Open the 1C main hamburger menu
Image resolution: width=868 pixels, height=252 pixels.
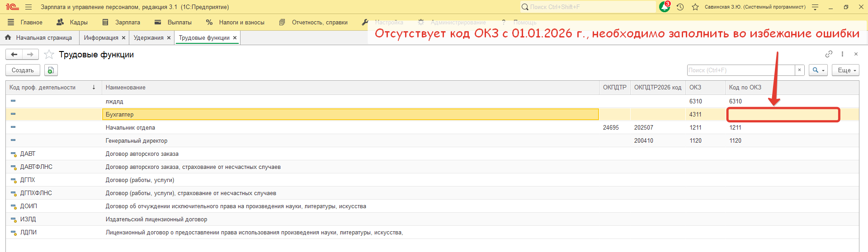[28, 7]
